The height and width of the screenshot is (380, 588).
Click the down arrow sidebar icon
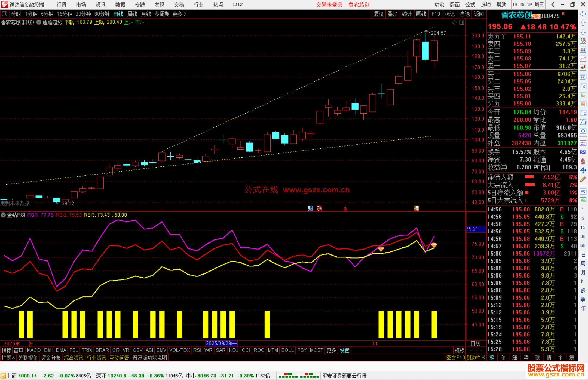click(x=583, y=32)
